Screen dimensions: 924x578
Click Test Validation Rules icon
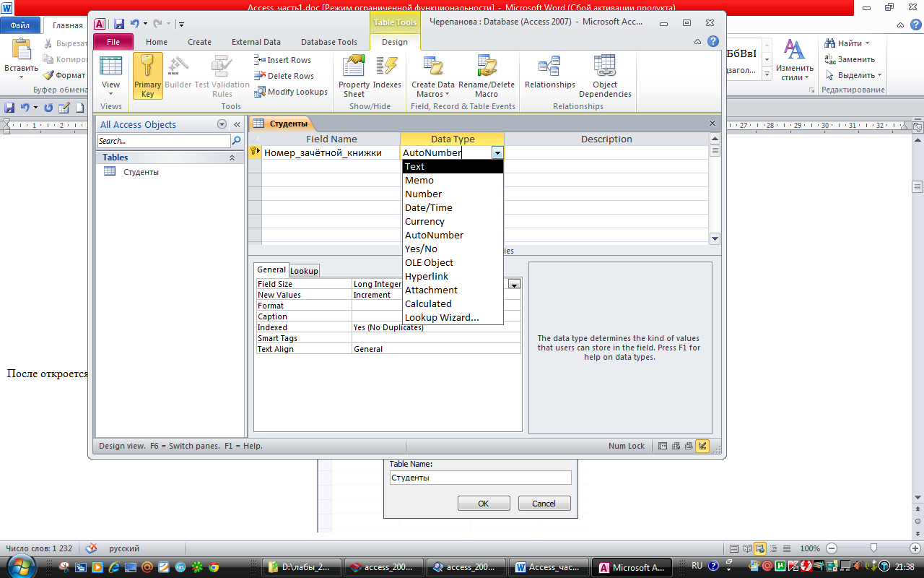pos(222,66)
